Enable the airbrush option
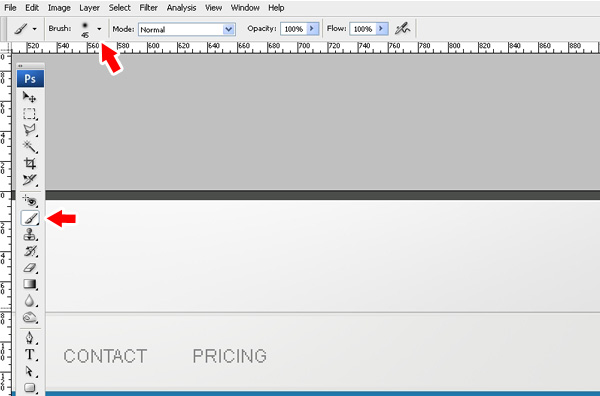 [x=403, y=29]
